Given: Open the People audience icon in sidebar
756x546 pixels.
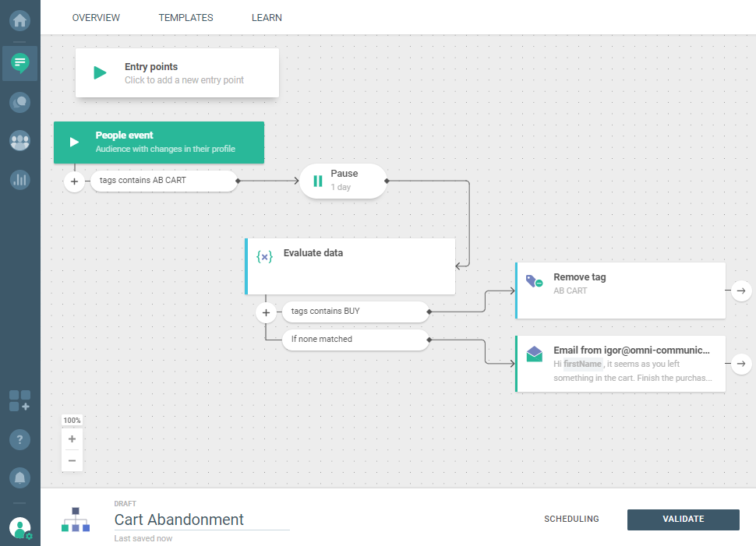Looking at the screenshot, I should click(x=20, y=141).
